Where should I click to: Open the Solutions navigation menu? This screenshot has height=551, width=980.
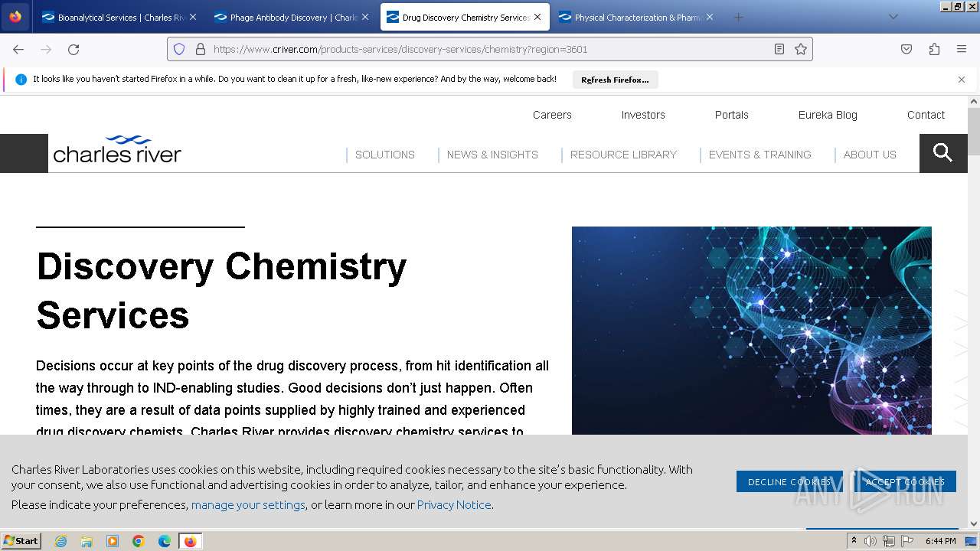(x=385, y=155)
